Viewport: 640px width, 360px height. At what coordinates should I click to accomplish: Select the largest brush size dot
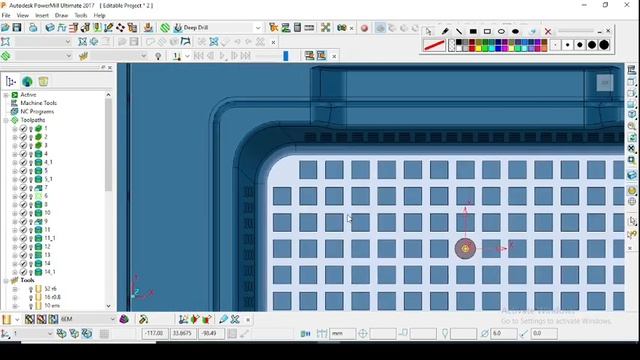(604, 45)
